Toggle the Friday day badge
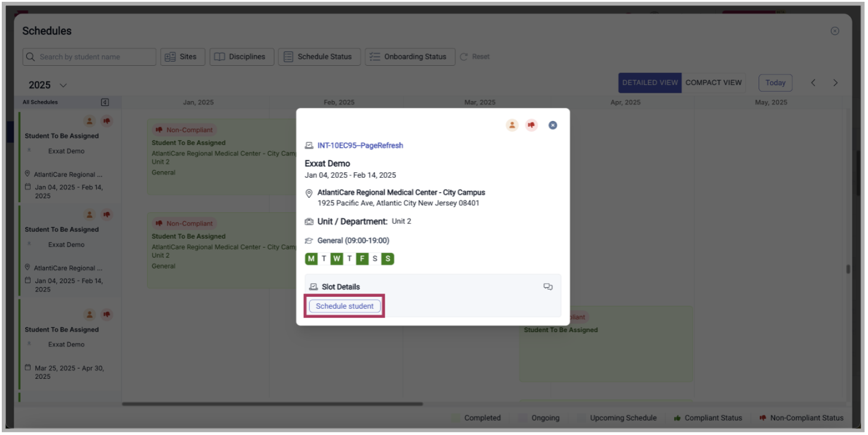Image resolution: width=868 pixels, height=435 pixels. point(362,258)
